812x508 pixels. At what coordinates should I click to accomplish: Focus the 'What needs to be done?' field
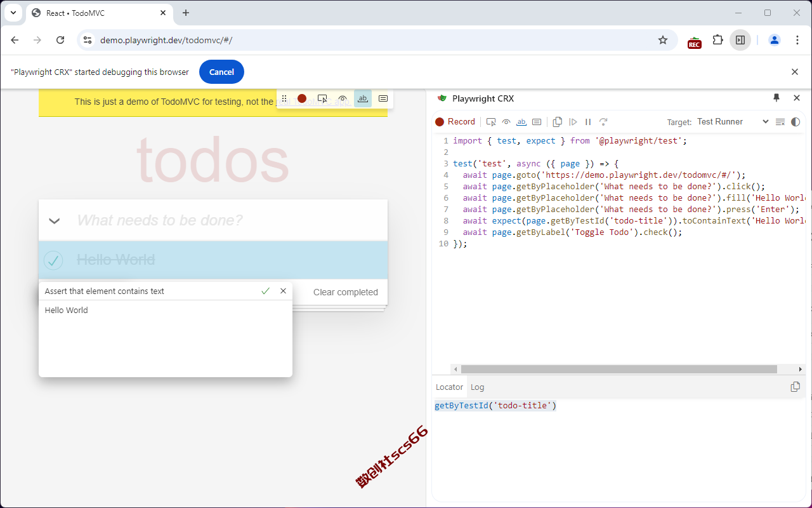[x=213, y=220]
